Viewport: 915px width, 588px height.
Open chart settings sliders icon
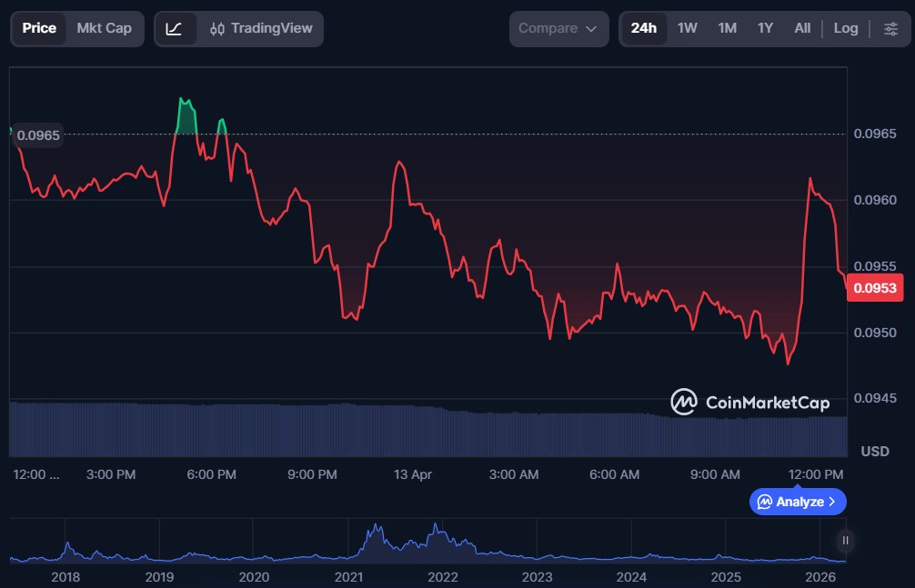point(890,29)
